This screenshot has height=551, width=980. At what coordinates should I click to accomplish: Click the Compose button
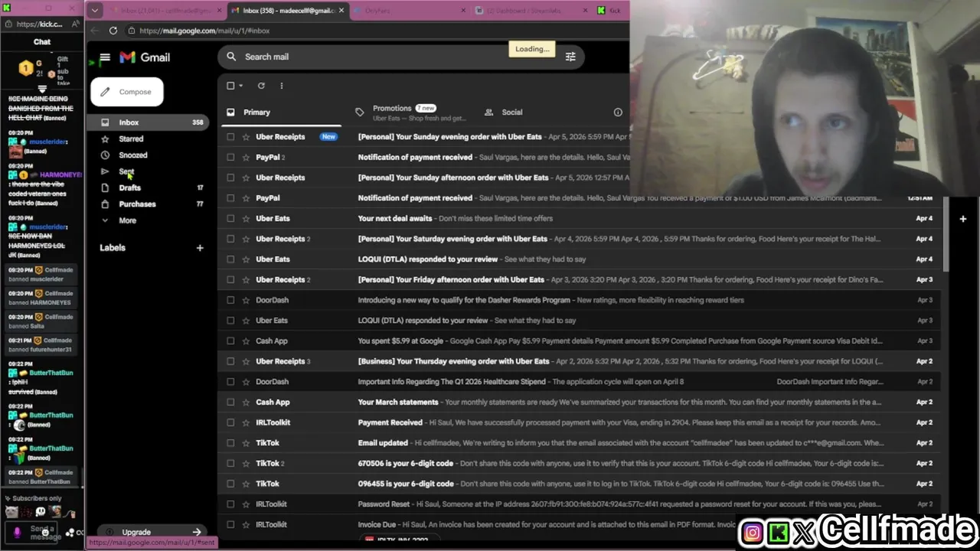pyautogui.click(x=127, y=92)
